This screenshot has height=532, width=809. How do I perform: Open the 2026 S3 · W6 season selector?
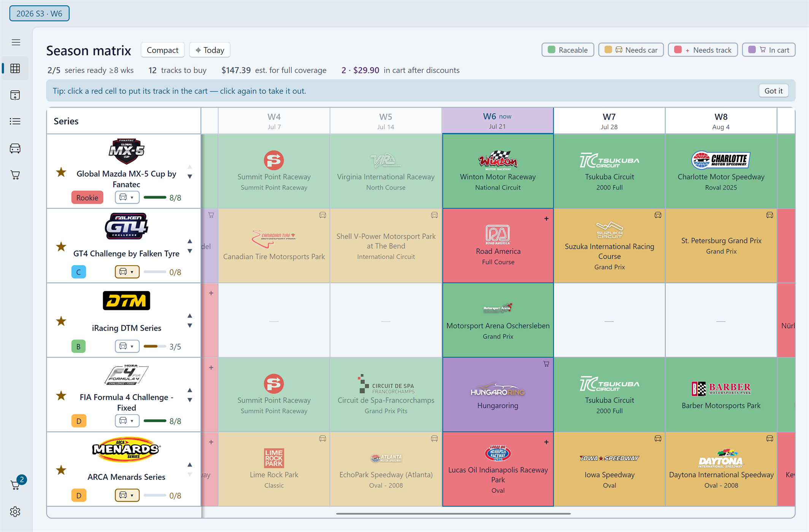(x=40, y=13)
